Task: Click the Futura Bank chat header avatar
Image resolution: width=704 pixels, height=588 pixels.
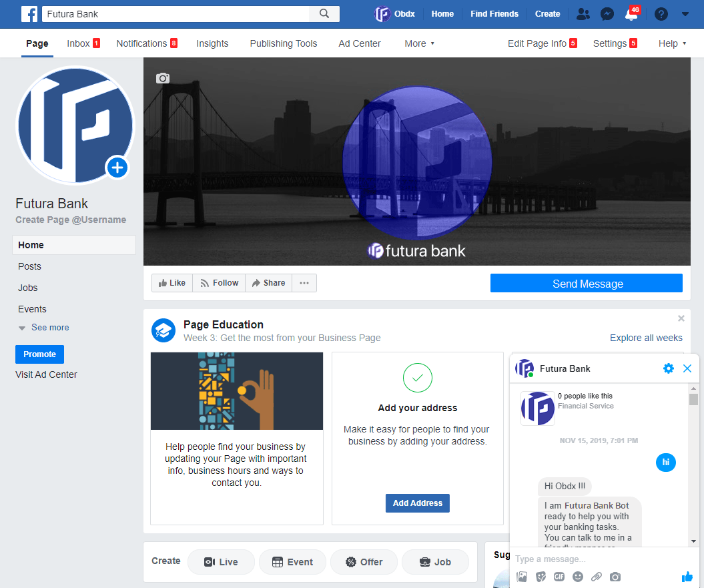Action: (524, 368)
